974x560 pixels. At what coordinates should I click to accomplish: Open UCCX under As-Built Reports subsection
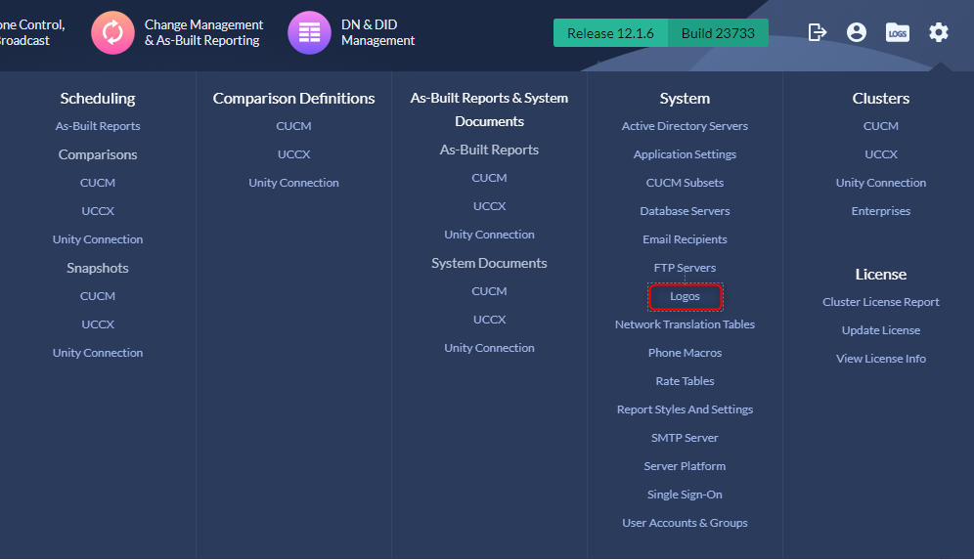click(x=490, y=206)
